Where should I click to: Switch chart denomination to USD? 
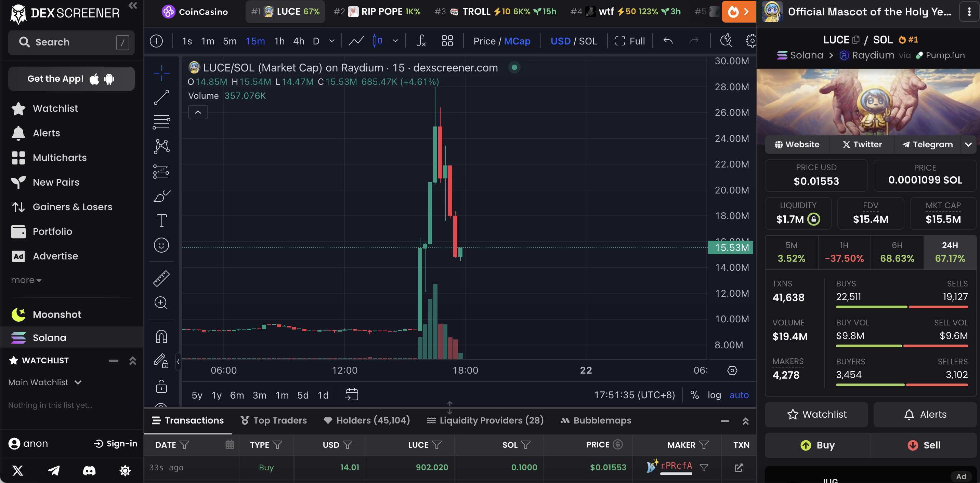[x=560, y=41]
